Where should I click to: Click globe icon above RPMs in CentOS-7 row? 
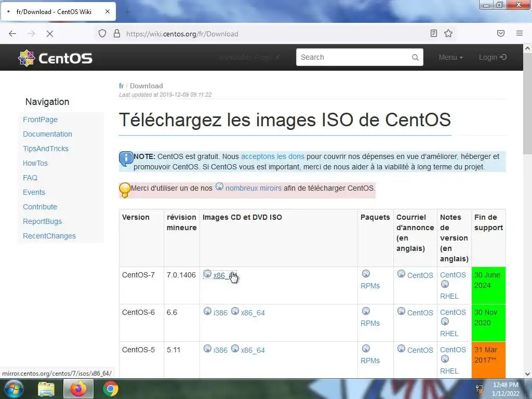coord(366,273)
